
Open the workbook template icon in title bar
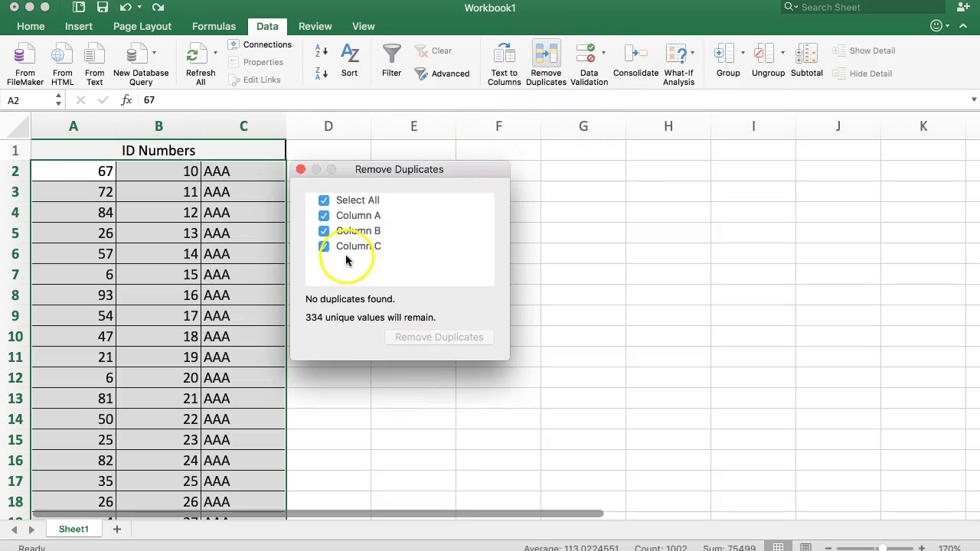pos(79,8)
